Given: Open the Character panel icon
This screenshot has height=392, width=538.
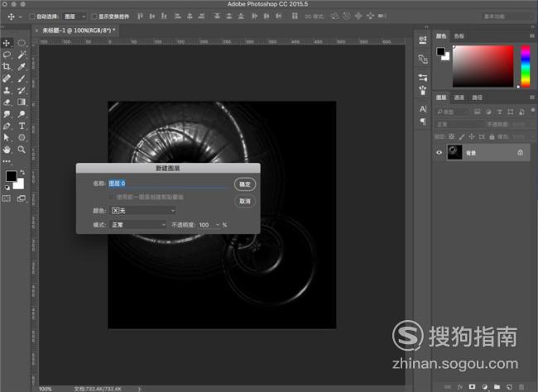Looking at the screenshot, I should [x=423, y=109].
